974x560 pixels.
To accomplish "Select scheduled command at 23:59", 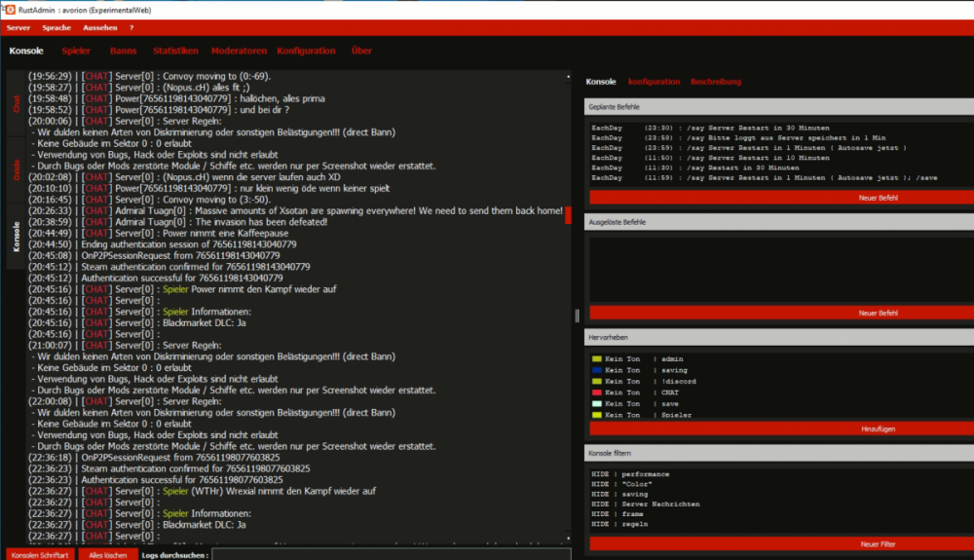I will click(x=748, y=148).
